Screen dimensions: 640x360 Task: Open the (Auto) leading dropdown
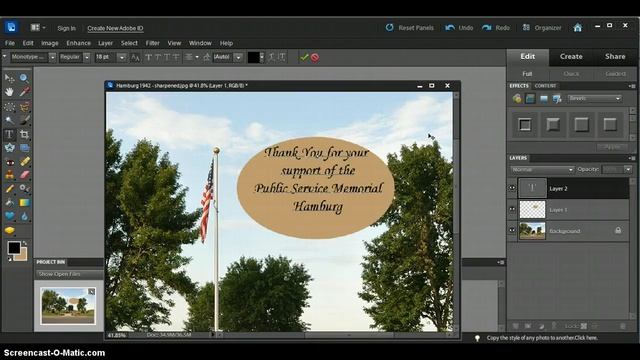click(238, 58)
